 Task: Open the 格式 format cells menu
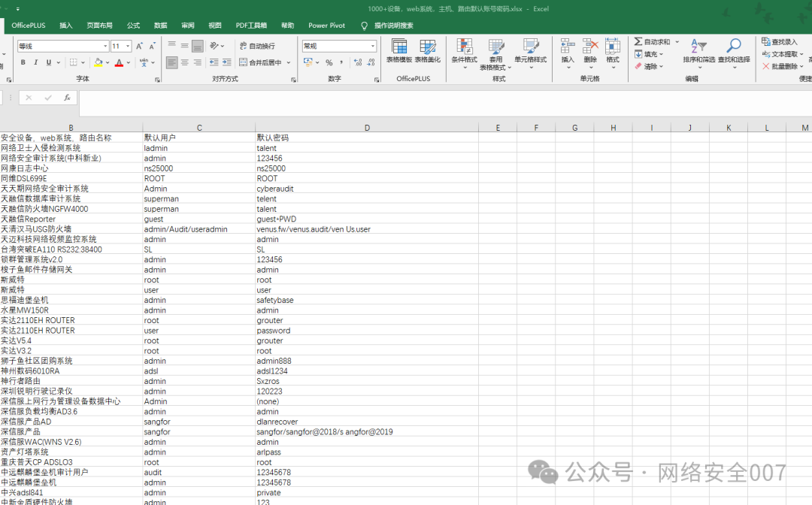(613, 53)
